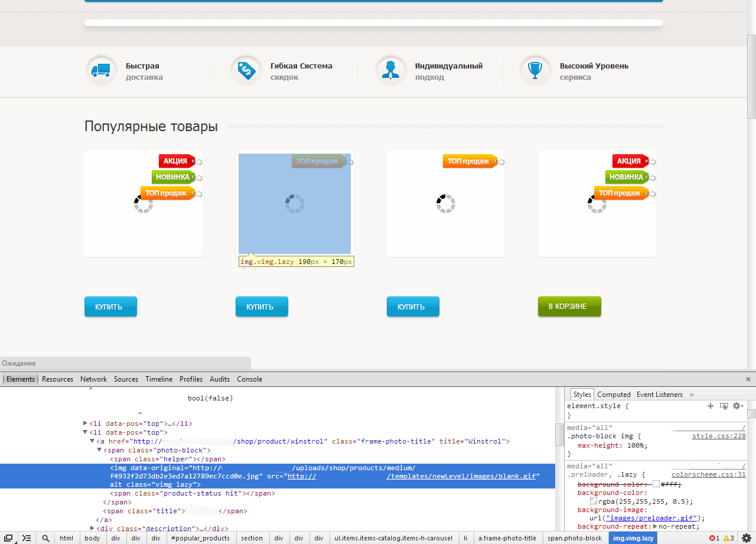Open the Network tab
Screen dimensions: 756x544
click(x=94, y=379)
